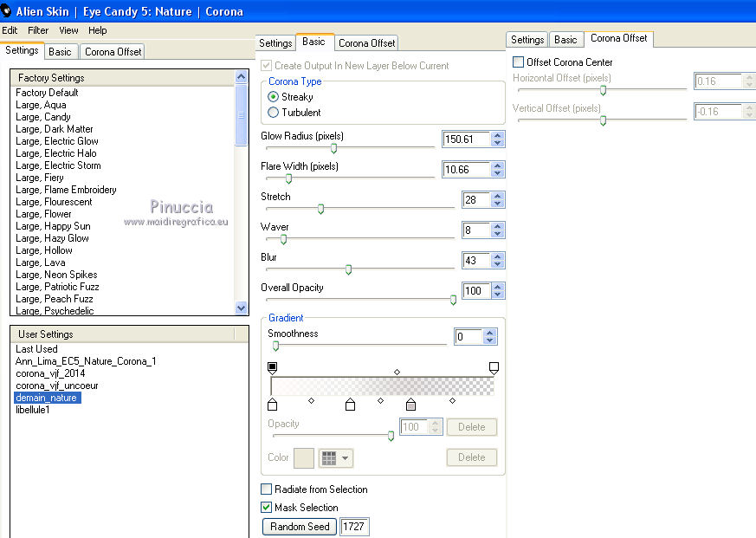Decrease Flare Width with down arrow
Screen dimensions: 756x538
click(498, 173)
